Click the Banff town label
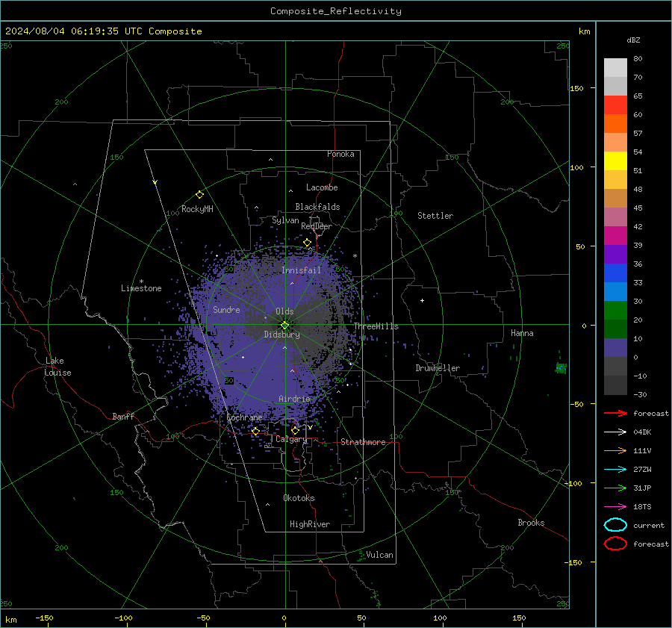672x628 pixels. coord(123,416)
